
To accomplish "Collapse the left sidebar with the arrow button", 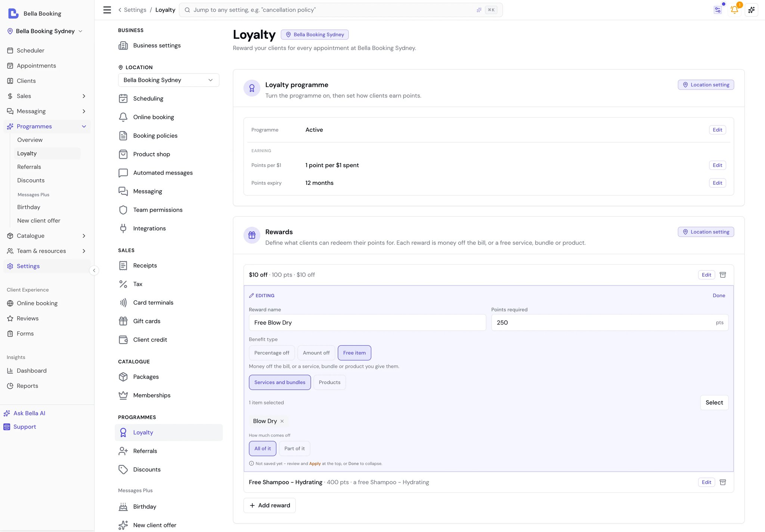I will 94,270.
